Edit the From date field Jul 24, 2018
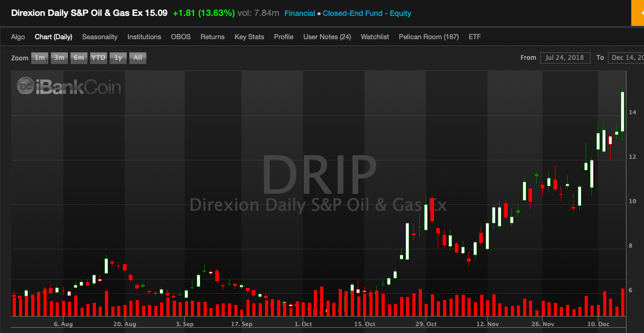The image size is (644, 333). click(565, 58)
